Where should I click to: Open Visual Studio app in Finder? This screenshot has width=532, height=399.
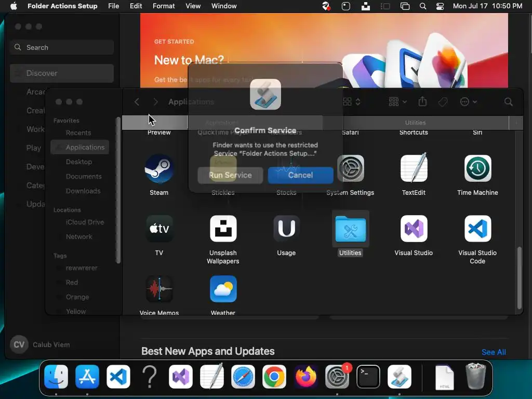point(414,229)
